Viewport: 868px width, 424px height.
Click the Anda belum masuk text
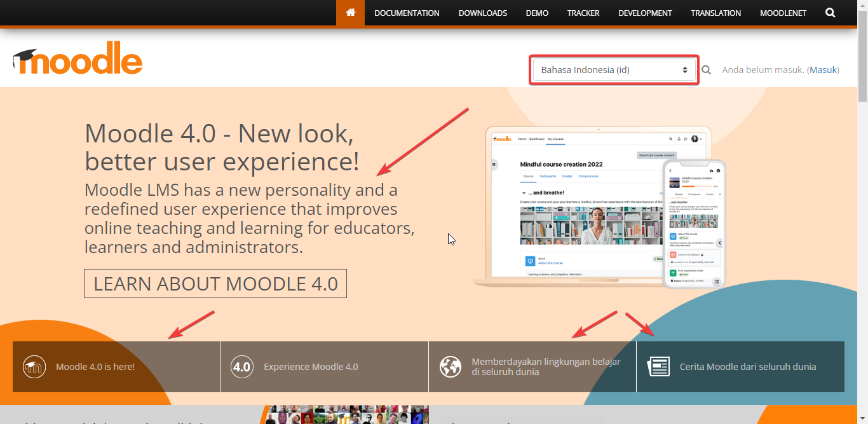[763, 70]
